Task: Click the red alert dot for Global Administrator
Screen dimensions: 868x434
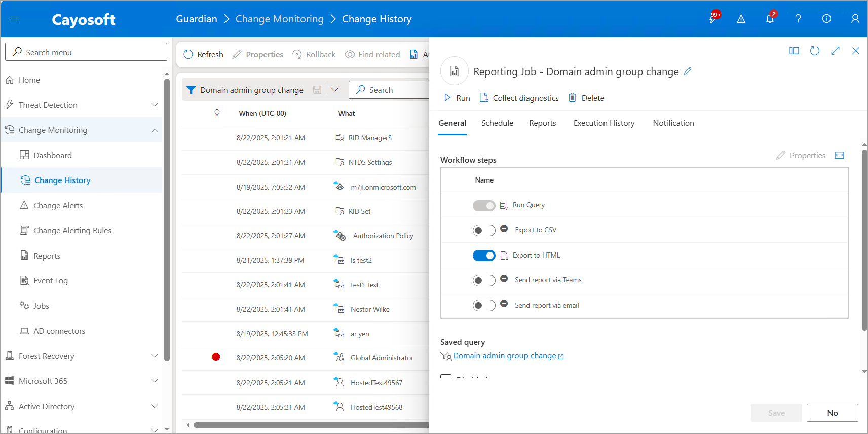Action: pos(216,357)
